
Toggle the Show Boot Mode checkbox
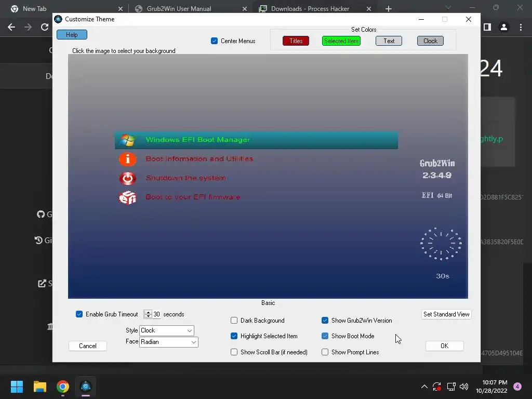325,336
